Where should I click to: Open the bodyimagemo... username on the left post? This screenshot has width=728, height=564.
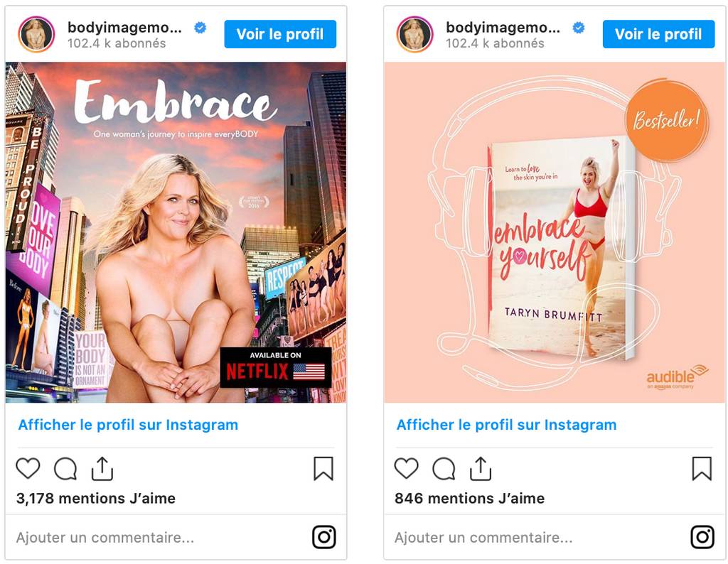pyautogui.click(x=124, y=28)
